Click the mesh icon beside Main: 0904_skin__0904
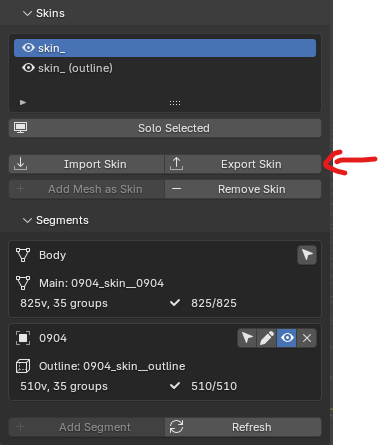Image resolution: width=378 pixels, height=445 pixels. coord(23,283)
